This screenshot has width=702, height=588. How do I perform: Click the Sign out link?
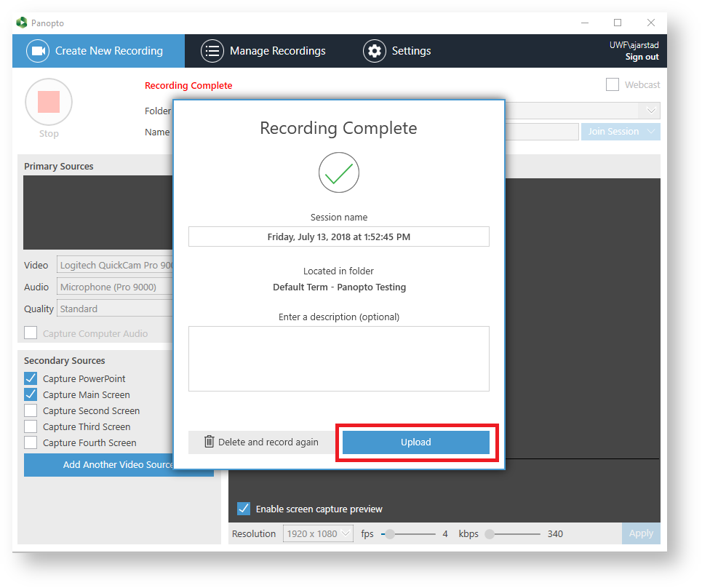coord(642,57)
